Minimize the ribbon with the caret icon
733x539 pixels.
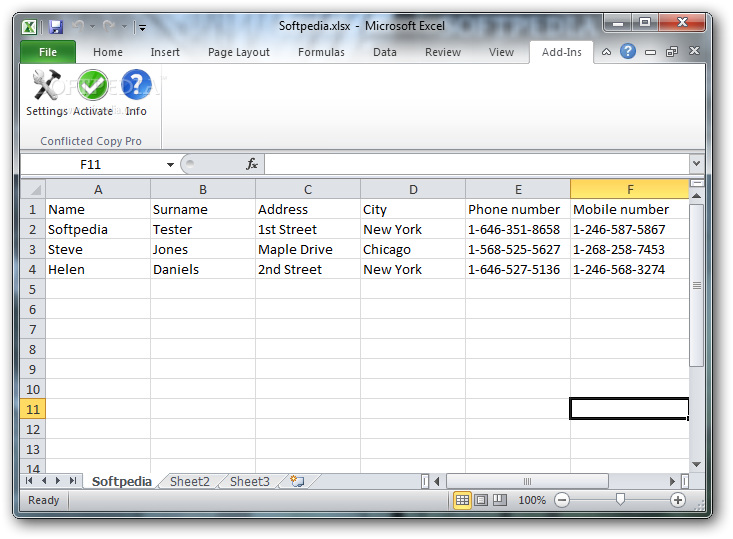(606, 51)
